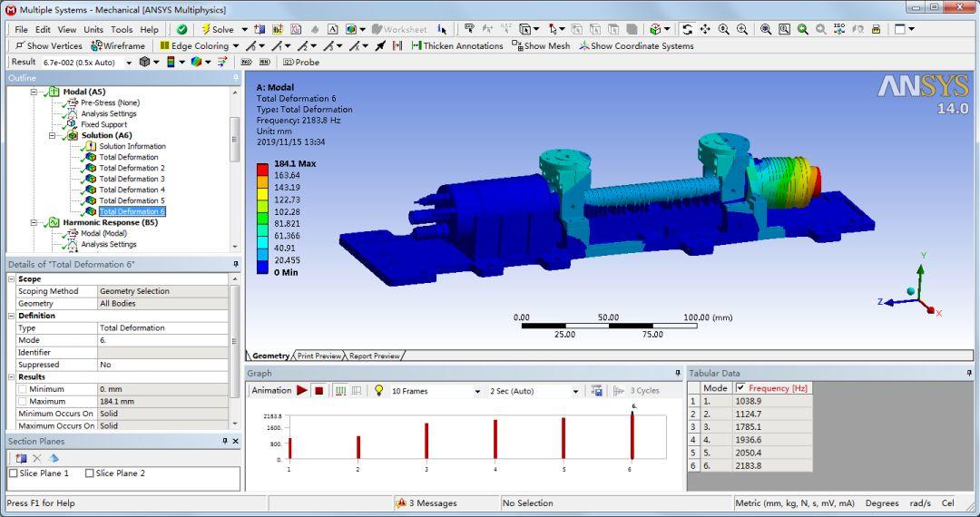Toggle the Maximum result checkbox
Viewport: 980px width, 517px height.
click(23, 402)
